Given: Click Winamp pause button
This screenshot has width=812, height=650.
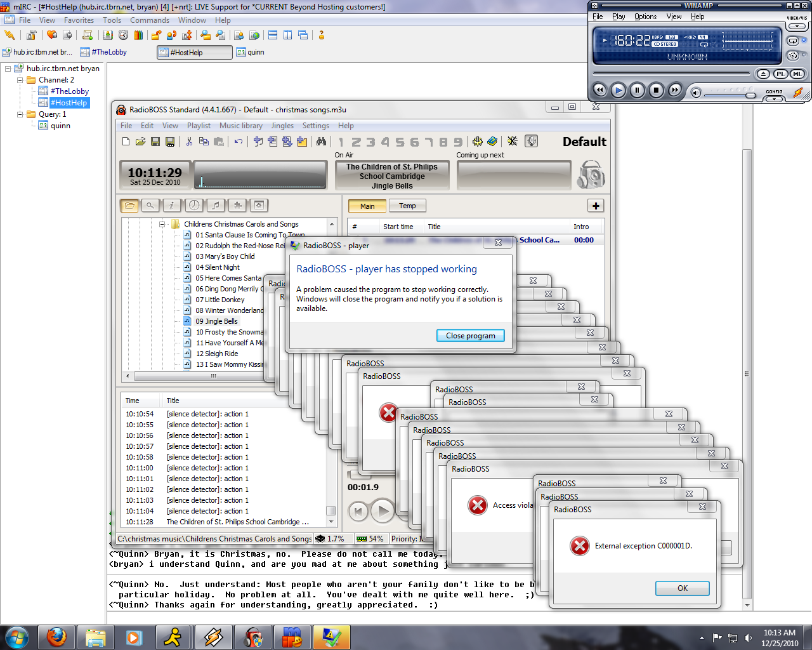Looking at the screenshot, I should click(x=637, y=90).
